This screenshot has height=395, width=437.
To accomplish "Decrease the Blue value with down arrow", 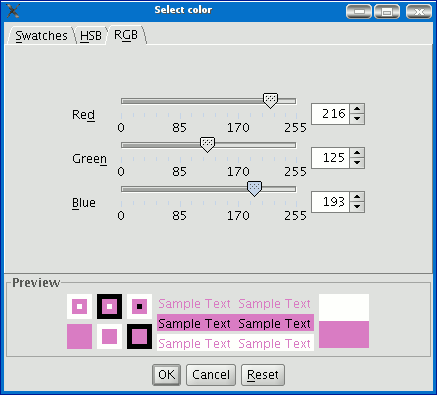I will tap(357, 207).
